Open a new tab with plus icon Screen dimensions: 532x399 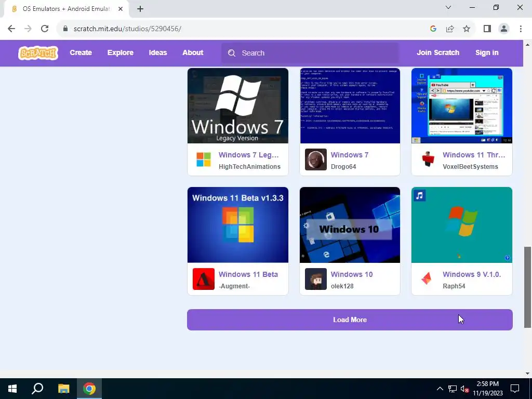pyautogui.click(x=140, y=9)
